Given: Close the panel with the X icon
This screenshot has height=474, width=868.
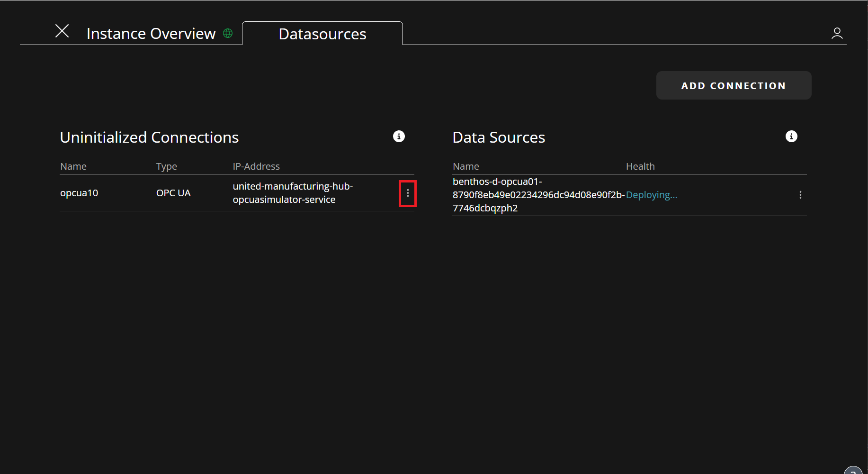Looking at the screenshot, I should [x=62, y=31].
